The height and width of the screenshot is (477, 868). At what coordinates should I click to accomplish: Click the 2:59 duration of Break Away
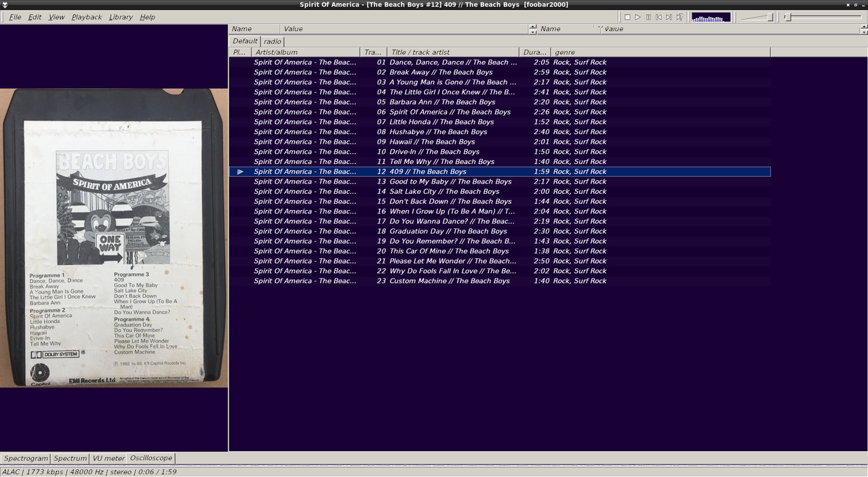(x=541, y=72)
